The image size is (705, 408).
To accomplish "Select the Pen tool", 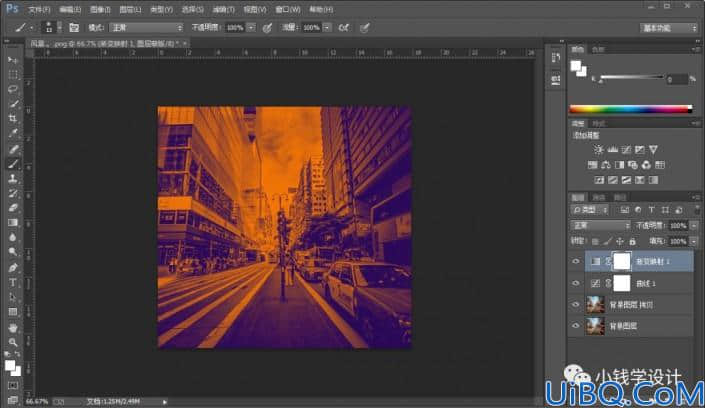I will coord(13,268).
